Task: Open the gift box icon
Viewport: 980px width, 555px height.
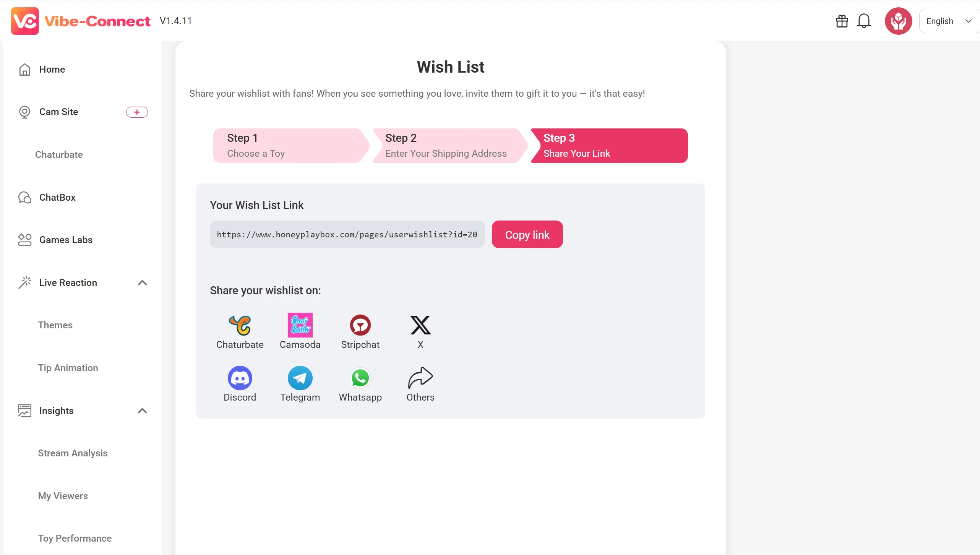Action: pyautogui.click(x=842, y=21)
